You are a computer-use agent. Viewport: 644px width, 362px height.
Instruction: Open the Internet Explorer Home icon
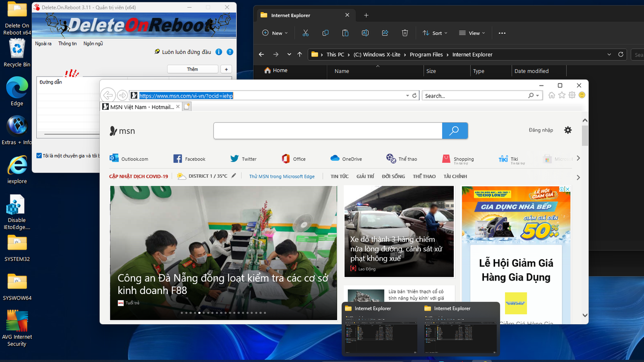552,95
